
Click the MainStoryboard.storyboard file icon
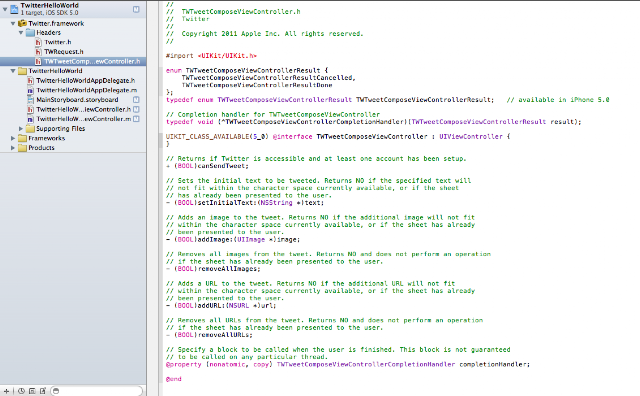click(x=30, y=100)
